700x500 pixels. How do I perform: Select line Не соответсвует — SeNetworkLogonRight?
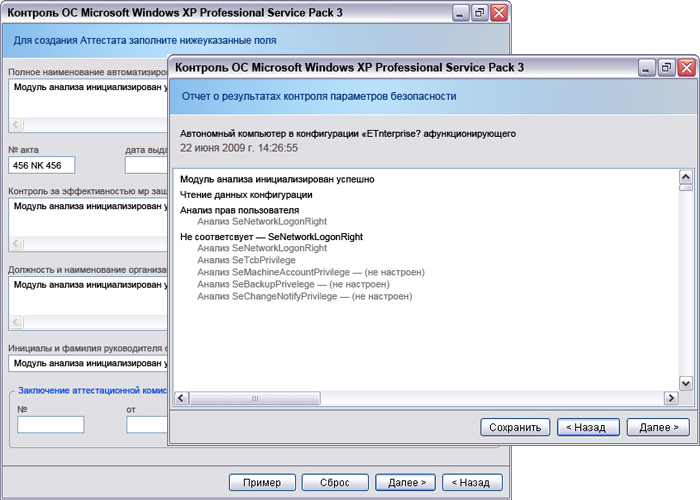click(x=271, y=237)
